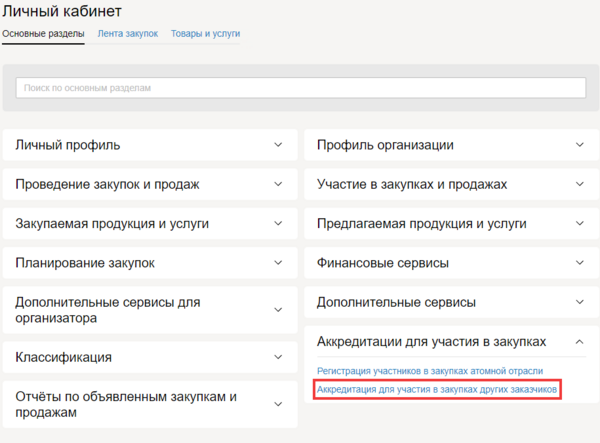600x443 pixels.
Task: Open Аккредитация для участия в закупках других заказчиков
Action: click(x=436, y=390)
